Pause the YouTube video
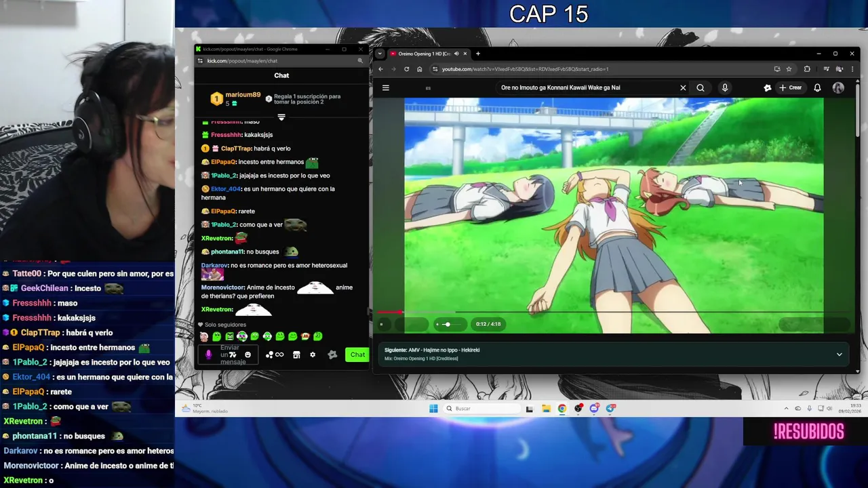868x488 pixels. pyautogui.click(x=381, y=324)
